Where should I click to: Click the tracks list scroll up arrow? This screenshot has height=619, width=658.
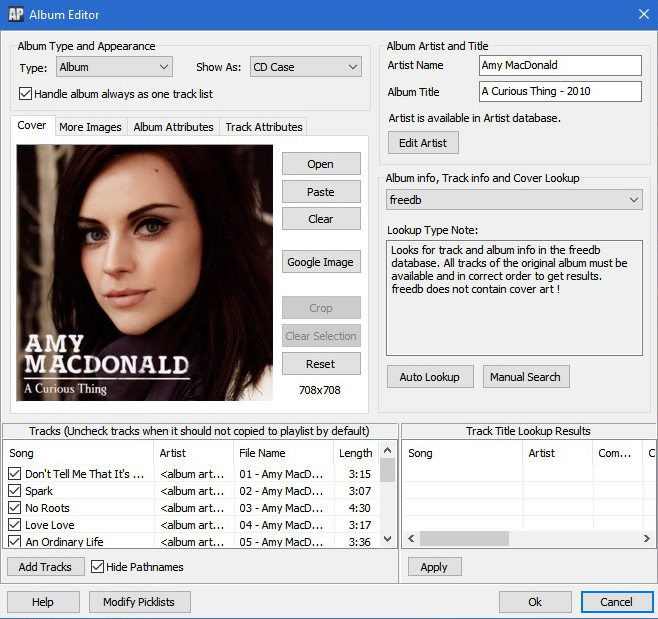coord(388,450)
